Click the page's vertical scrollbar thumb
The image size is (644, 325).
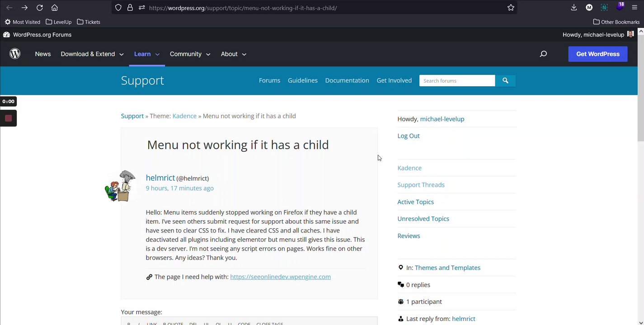click(640, 86)
